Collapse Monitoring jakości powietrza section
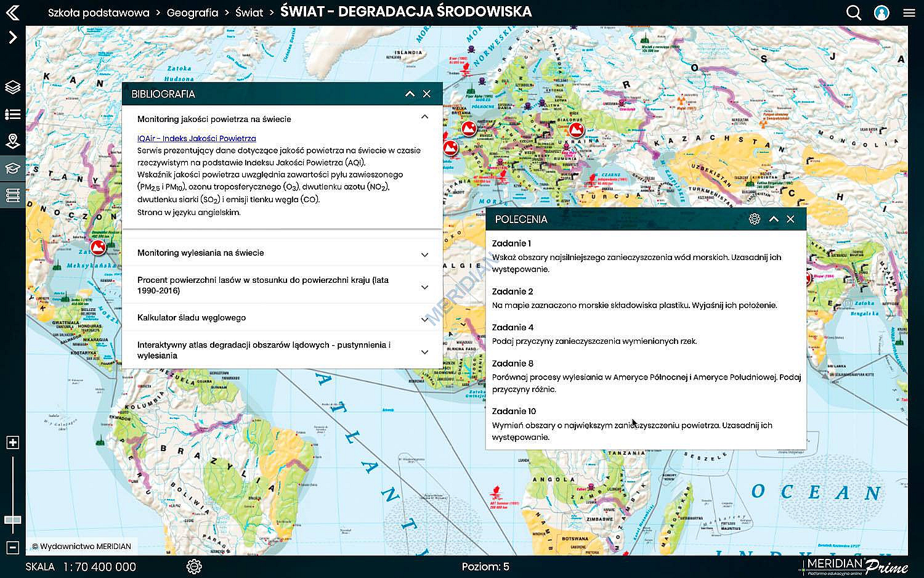Screen dimensions: 924x578 coord(424,116)
